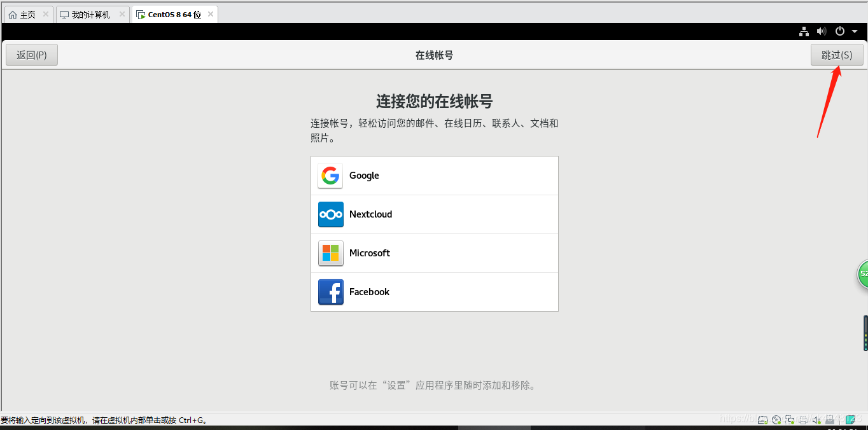Choose the Google account row
This screenshot has height=430, width=868.
pyautogui.click(x=434, y=176)
